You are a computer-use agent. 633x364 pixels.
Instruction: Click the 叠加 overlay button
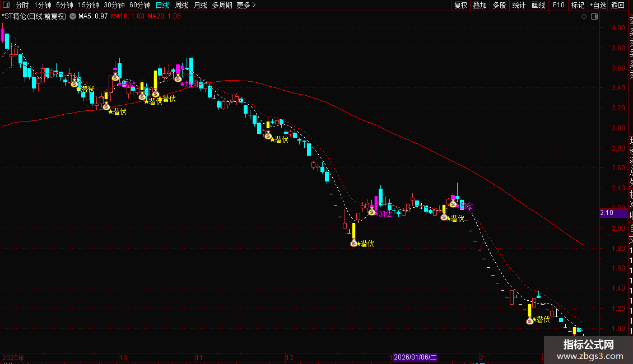[x=480, y=5]
